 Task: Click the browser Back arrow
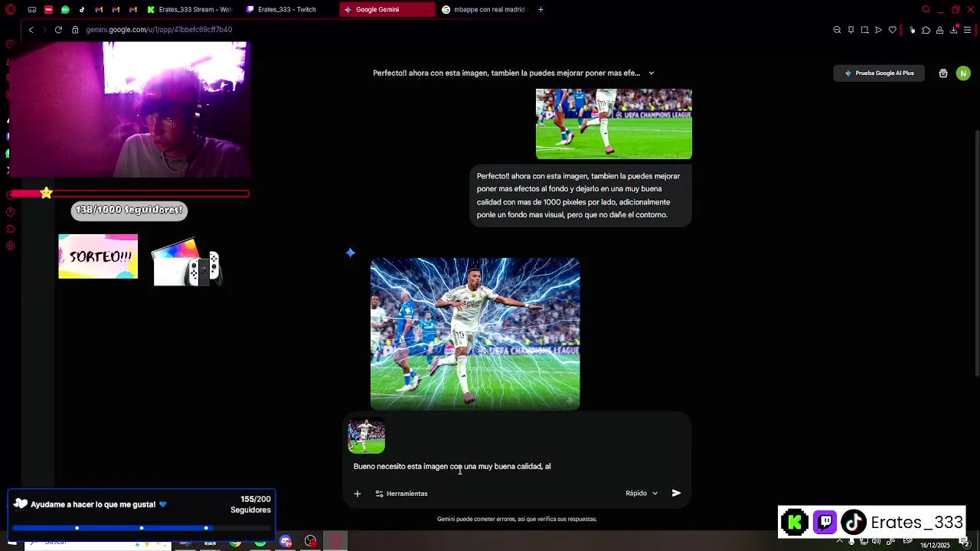[x=31, y=30]
